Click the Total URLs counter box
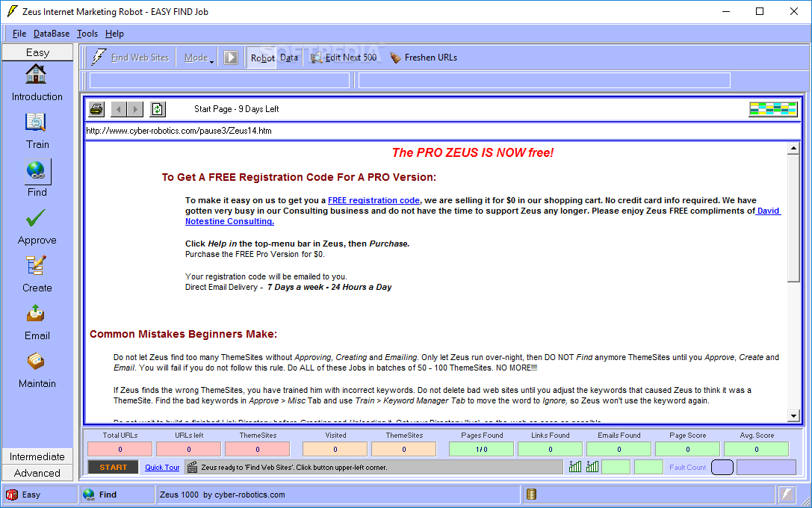812x508 pixels. [x=120, y=449]
